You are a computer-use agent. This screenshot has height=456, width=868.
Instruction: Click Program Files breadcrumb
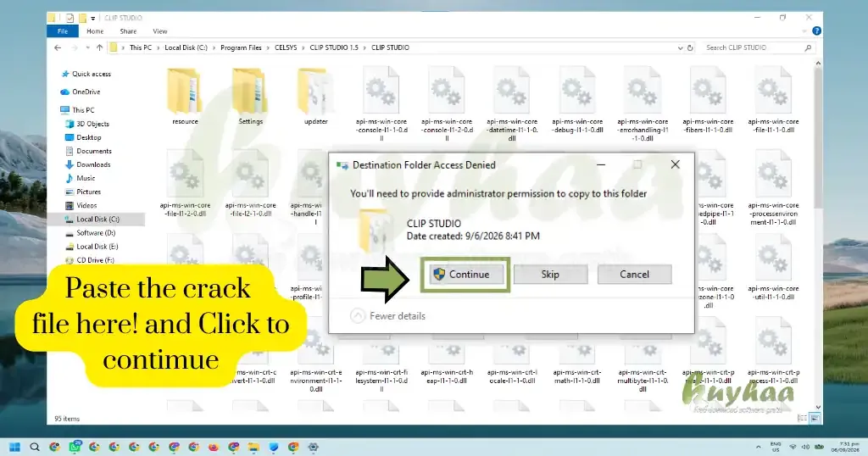(241, 47)
